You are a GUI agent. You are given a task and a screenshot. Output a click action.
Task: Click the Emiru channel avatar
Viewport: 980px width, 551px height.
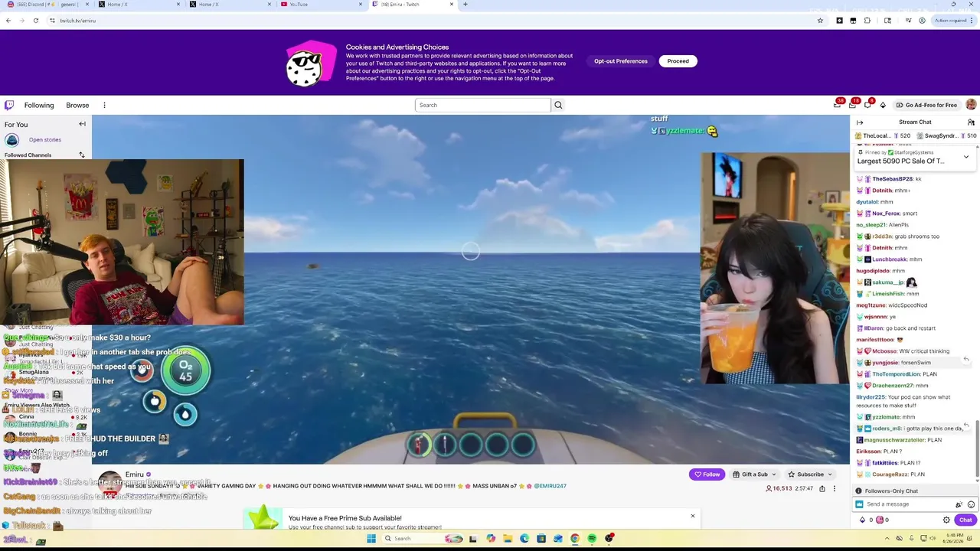tap(109, 483)
